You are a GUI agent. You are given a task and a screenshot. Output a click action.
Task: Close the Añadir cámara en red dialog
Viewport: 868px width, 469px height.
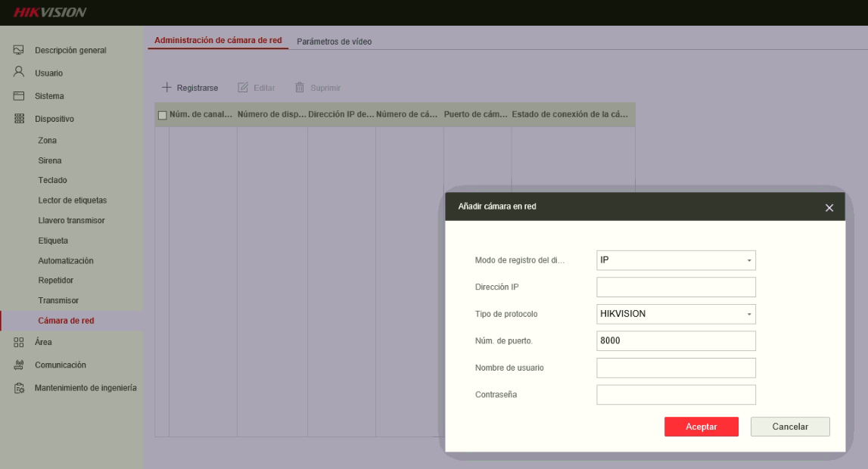point(829,208)
